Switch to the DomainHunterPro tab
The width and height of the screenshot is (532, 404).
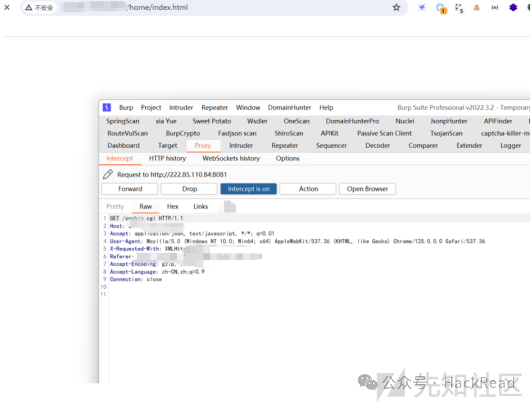coord(352,121)
